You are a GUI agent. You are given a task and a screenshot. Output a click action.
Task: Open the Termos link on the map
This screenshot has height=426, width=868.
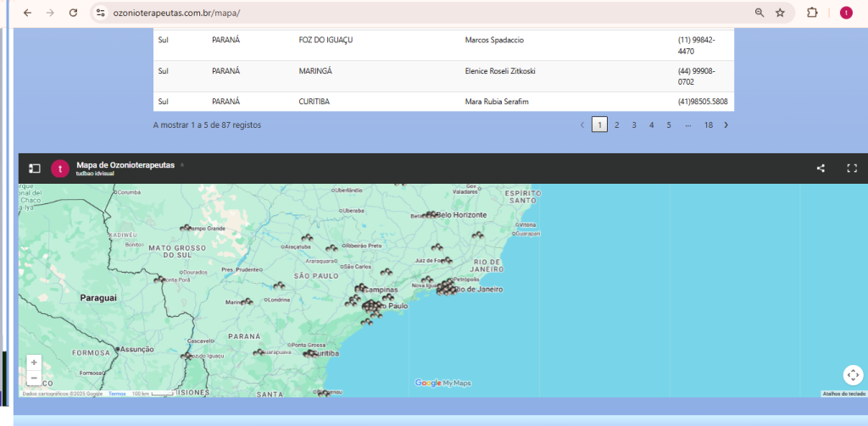click(x=117, y=394)
